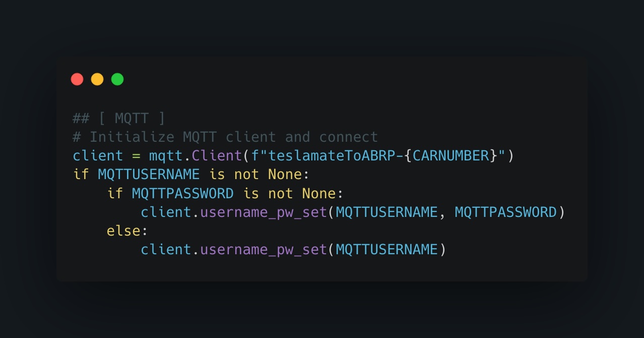Click MQTTUSERNAME in the outer if condition

pyautogui.click(x=149, y=175)
